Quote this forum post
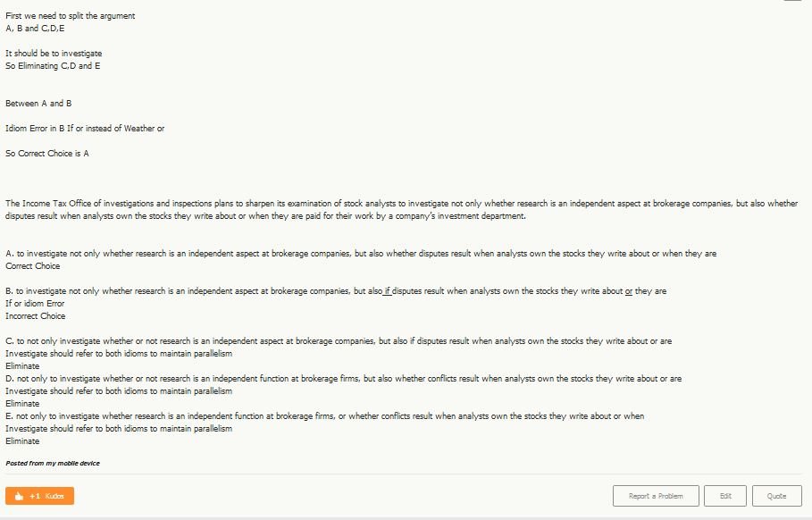 pos(776,496)
